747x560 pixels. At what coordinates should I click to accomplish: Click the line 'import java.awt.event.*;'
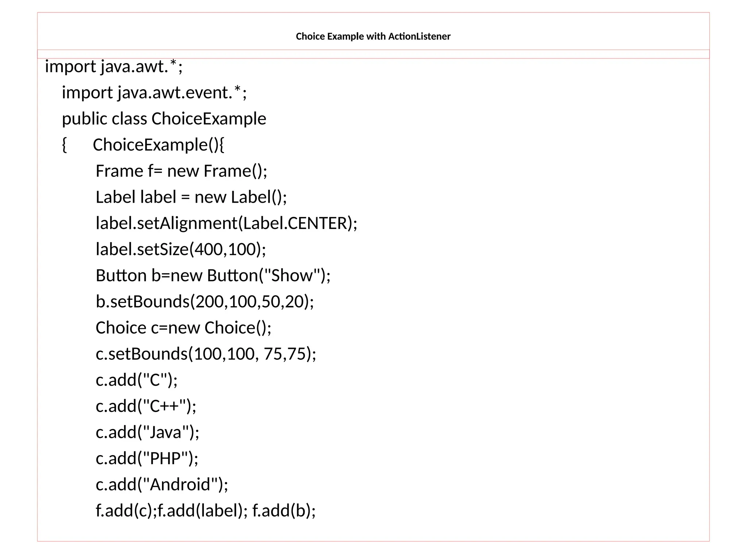(154, 93)
